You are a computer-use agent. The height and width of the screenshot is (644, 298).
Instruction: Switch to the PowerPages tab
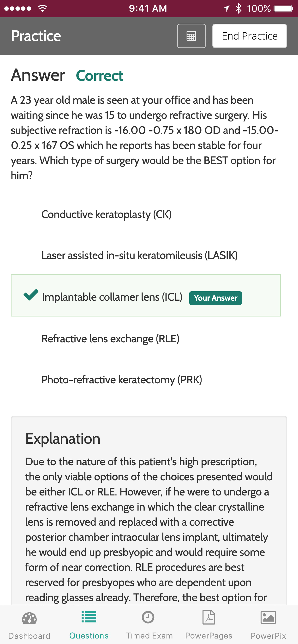(209, 625)
